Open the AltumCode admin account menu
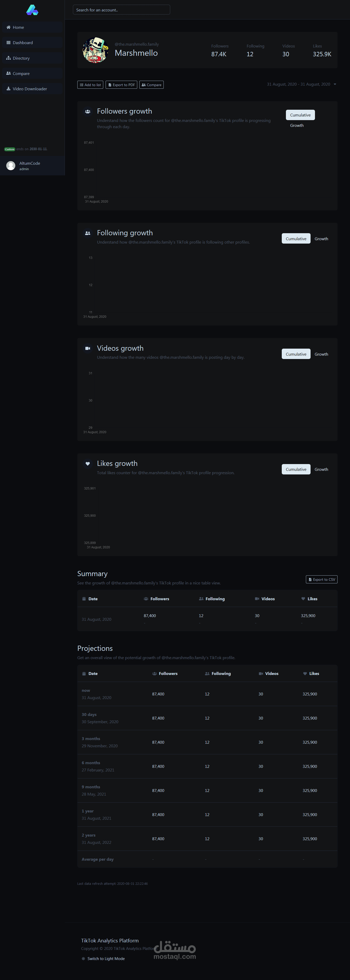The image size is (350, 980). coord(30,166)
